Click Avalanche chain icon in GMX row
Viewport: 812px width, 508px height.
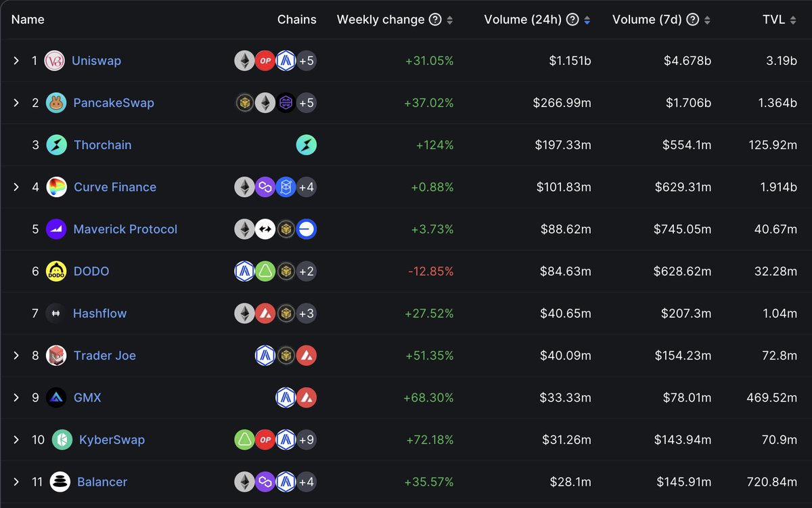(307, 398)
